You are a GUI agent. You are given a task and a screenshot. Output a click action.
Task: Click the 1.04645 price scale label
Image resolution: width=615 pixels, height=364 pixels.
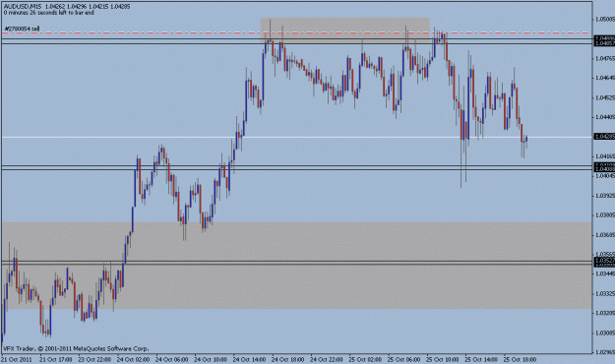(x=605, y=78)
